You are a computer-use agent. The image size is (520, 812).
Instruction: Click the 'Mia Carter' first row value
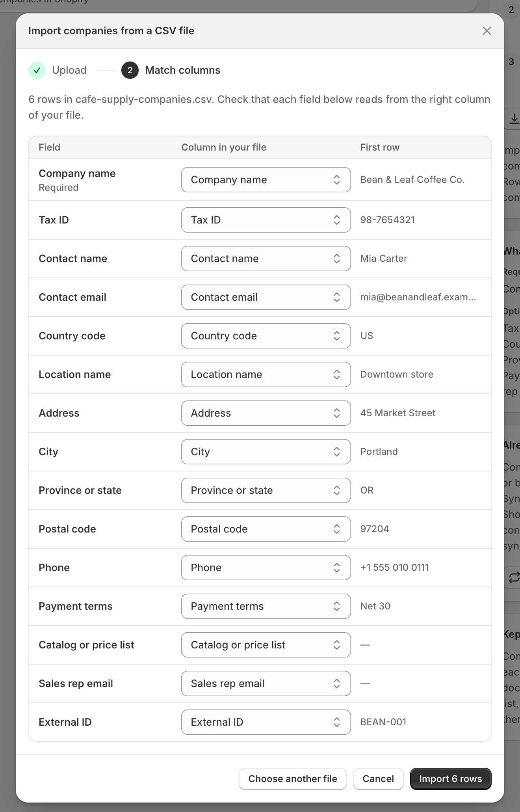click(x=384, y=259)
